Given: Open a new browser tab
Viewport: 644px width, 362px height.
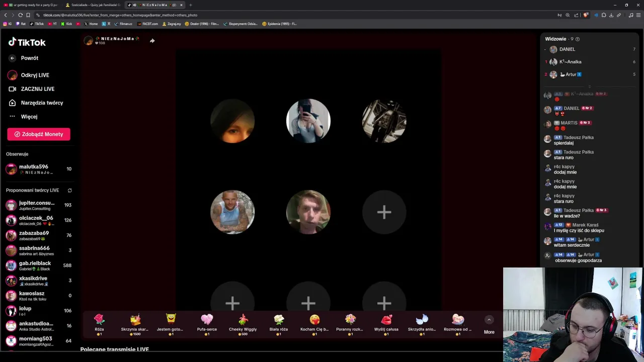Looking at the screenshot, I should point(191,5).
